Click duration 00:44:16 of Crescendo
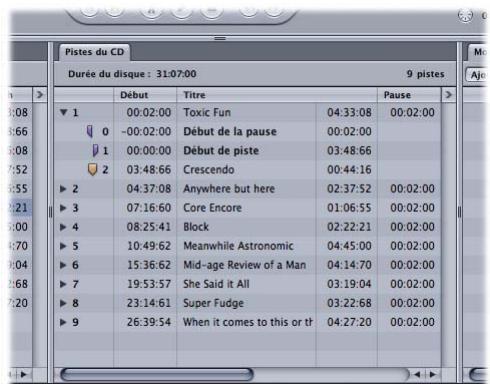 (349, 170)
